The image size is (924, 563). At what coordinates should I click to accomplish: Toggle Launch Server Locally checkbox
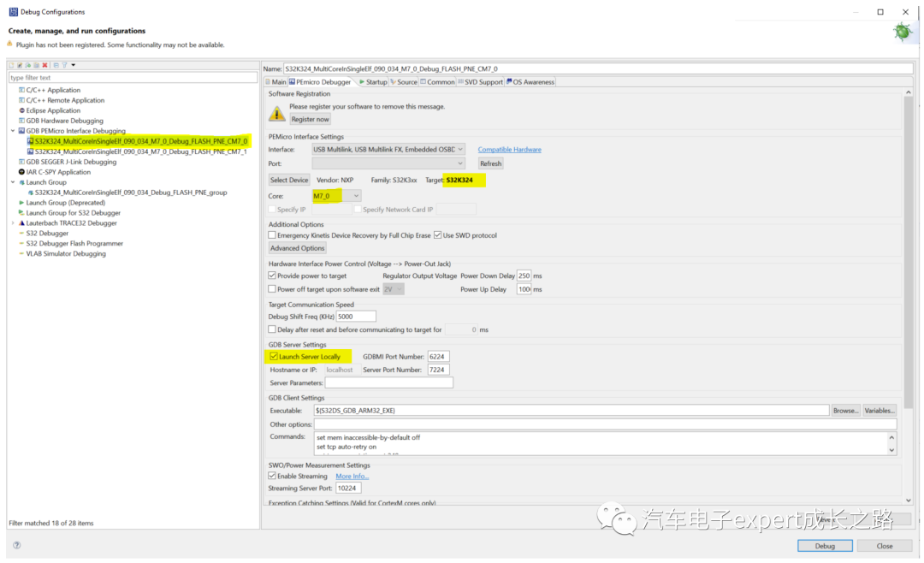274,356
